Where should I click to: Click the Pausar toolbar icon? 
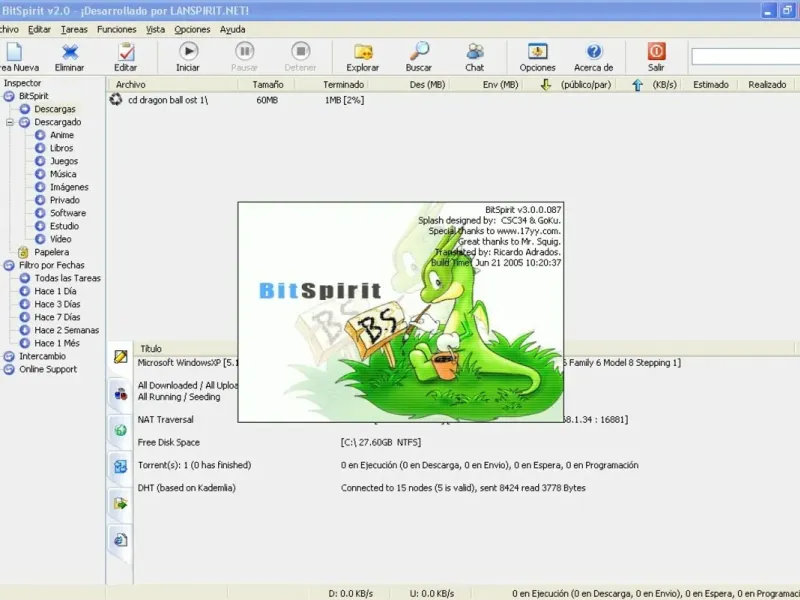pos(244,52)
